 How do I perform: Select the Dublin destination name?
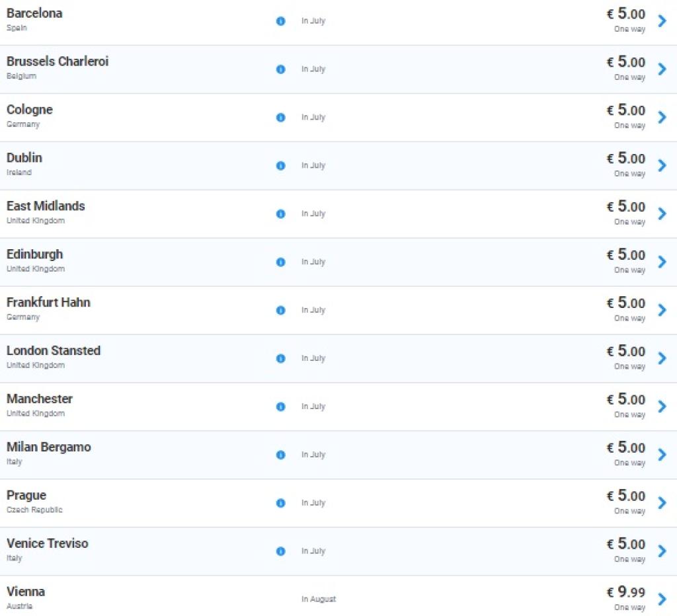[x=24, y=158]
